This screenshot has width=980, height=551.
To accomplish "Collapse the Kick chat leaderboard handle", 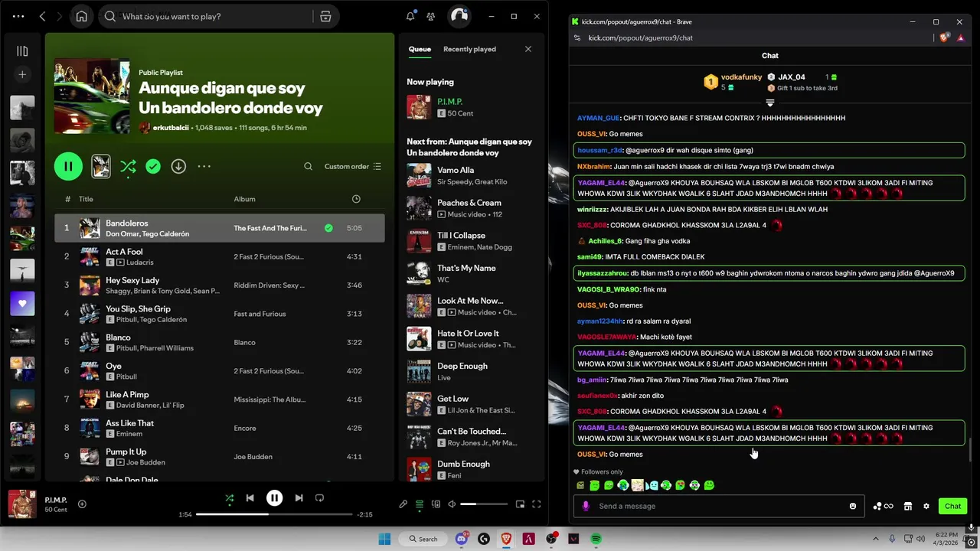I will click(x=770, y=103).
